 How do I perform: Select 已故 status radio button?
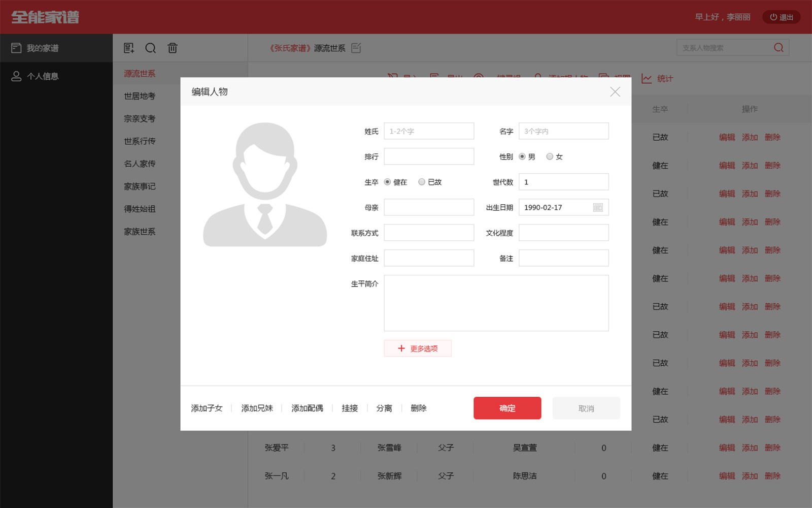[x=422, y=182]
